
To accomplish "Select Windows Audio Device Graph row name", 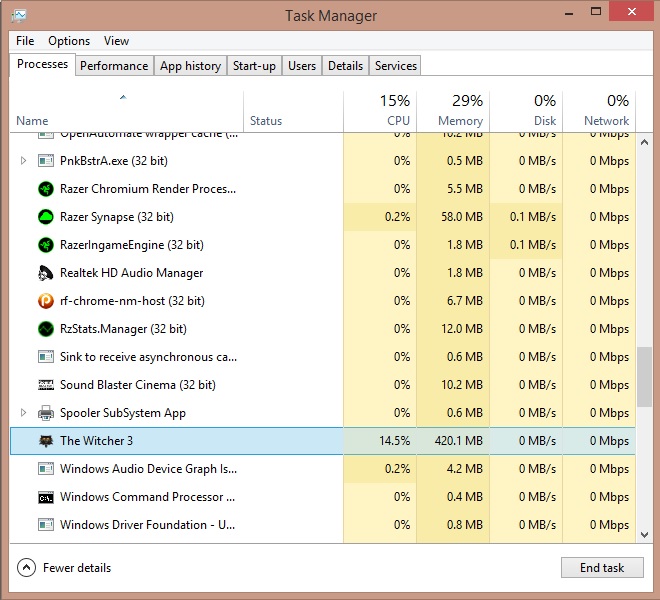I will [x=149, y=469].
